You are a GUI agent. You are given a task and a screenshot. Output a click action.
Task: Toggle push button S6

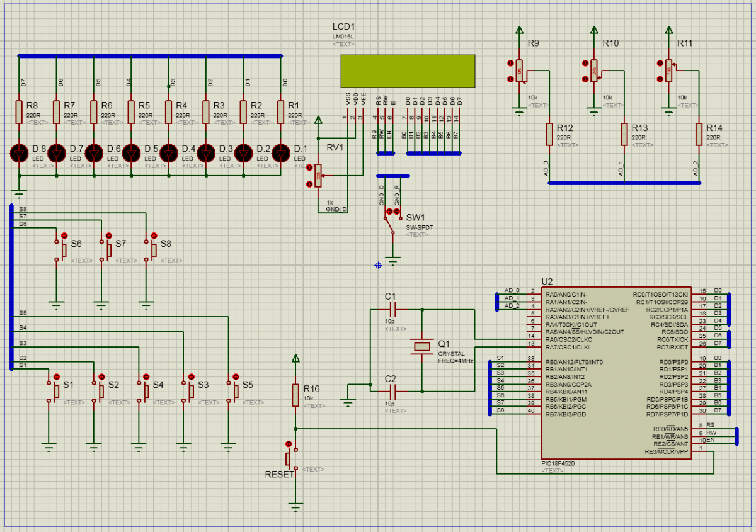(x=63, y=249)
